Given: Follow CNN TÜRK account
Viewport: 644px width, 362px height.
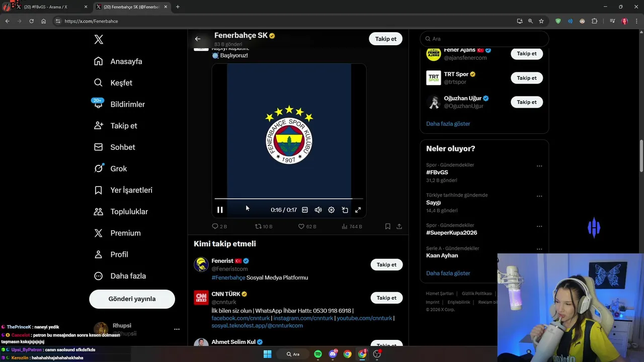Looking at the screenshot, I should (x=386, y=298).
